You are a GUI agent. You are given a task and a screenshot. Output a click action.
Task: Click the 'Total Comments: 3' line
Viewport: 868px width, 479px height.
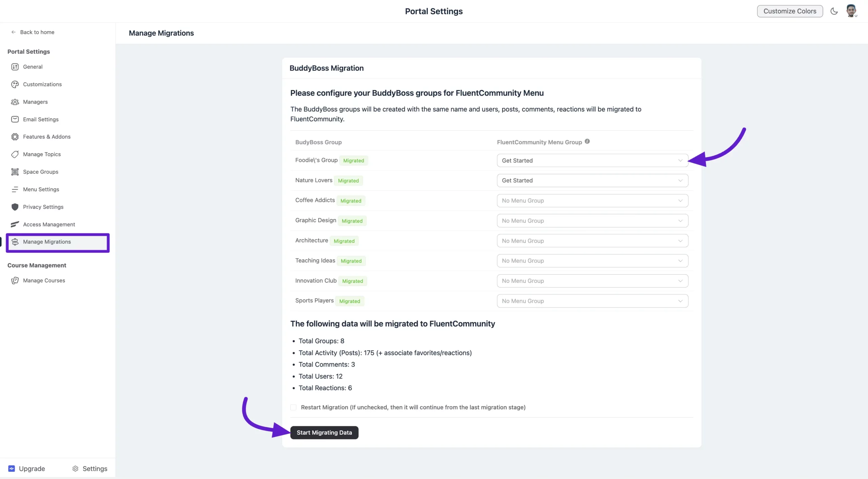[327, 365]
